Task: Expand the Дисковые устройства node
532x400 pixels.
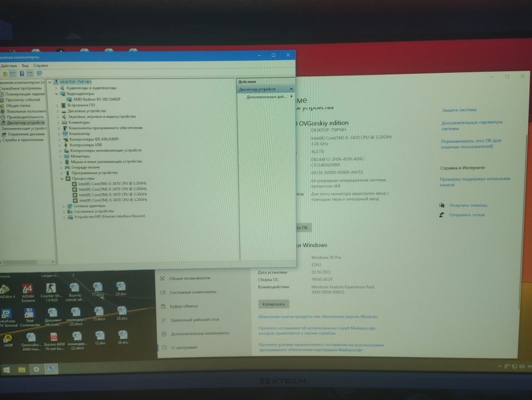Action: (x=58, y=111)
